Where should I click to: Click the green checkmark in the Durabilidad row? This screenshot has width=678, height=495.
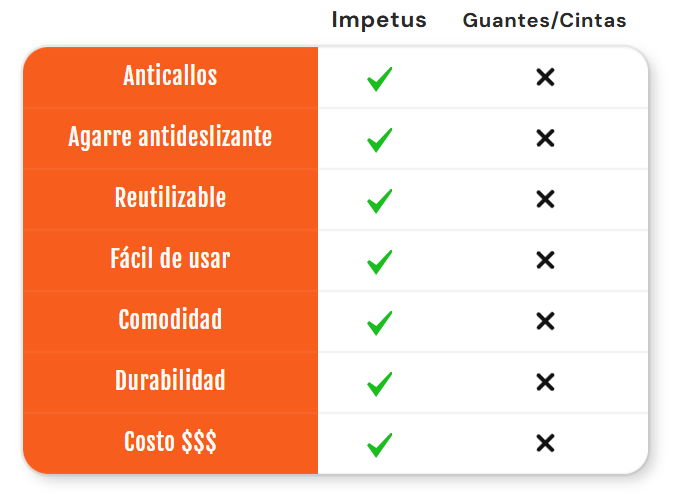[x=379, y=384]
